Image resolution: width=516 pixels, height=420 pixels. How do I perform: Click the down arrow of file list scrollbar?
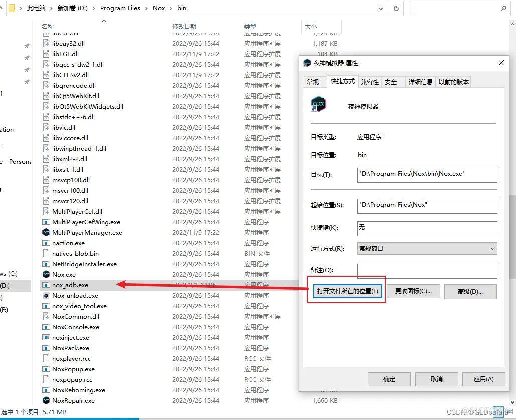(x=512, y=402)
